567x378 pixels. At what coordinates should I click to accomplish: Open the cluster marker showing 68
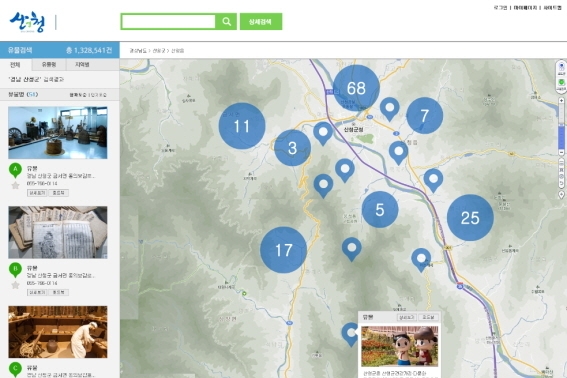(x=356, y=88)
